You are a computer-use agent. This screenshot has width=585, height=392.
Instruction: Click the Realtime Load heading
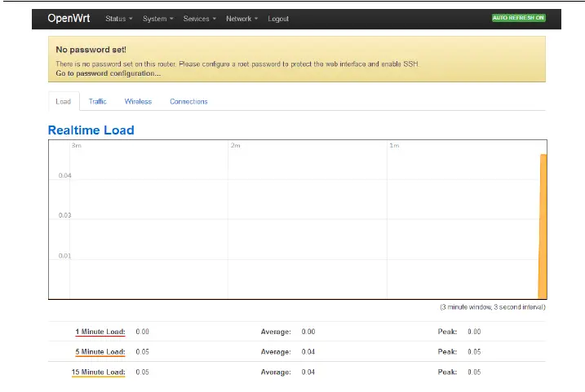point(91,130)
